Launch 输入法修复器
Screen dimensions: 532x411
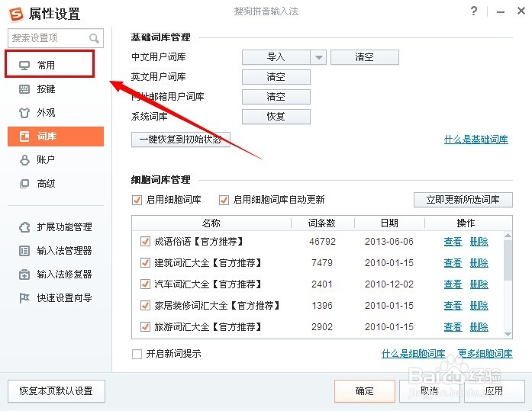[x=56, y=275]
